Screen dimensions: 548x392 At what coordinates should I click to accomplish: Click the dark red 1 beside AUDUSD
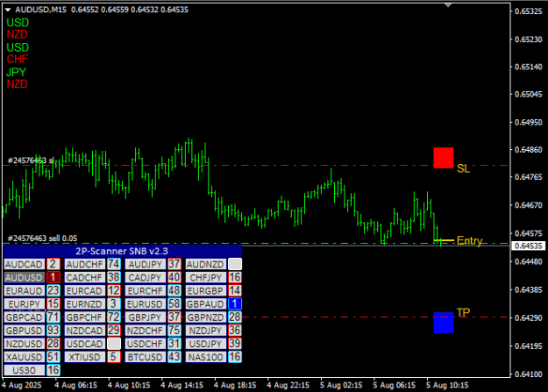click(53, 277)
